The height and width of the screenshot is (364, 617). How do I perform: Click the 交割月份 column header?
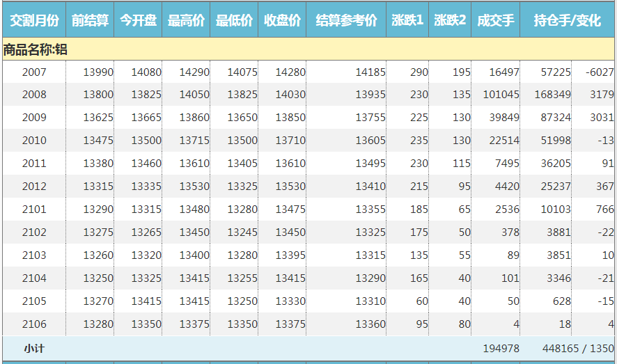tap(34, 21)
